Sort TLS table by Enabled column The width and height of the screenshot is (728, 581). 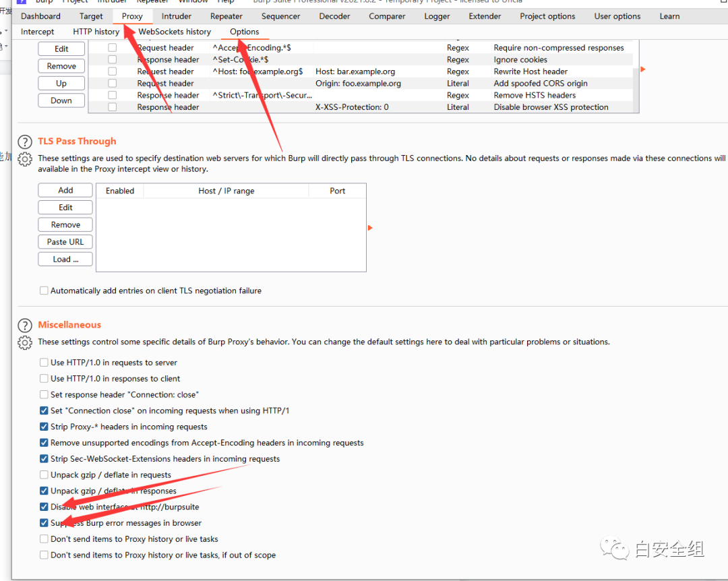120,191
